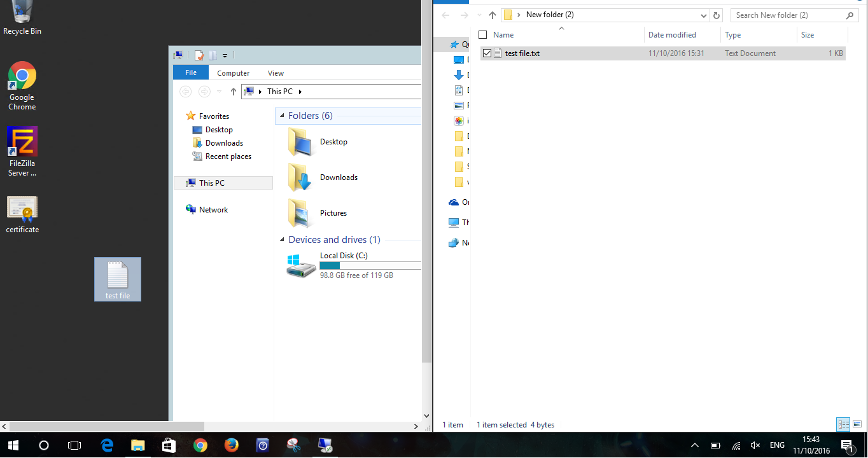Refresh the New folder (2) window
Screen dimensions: 868x458
(717, 15)
